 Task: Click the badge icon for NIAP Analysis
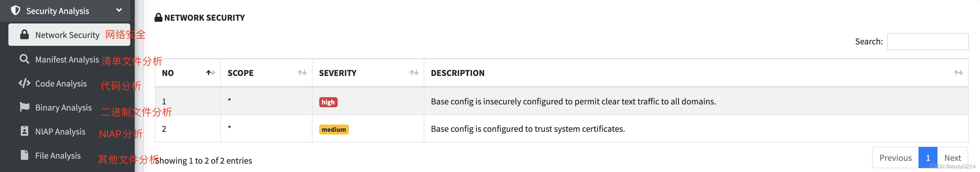coord(24,131)
